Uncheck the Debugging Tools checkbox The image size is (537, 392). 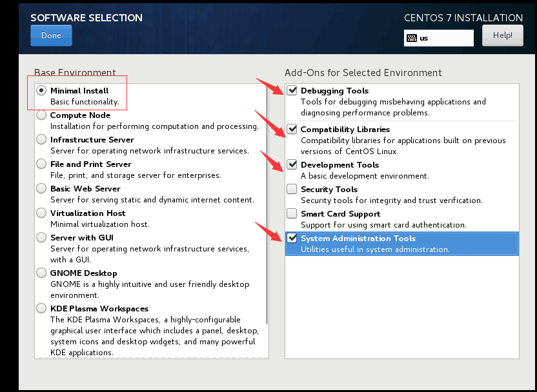tap(292, 90)
